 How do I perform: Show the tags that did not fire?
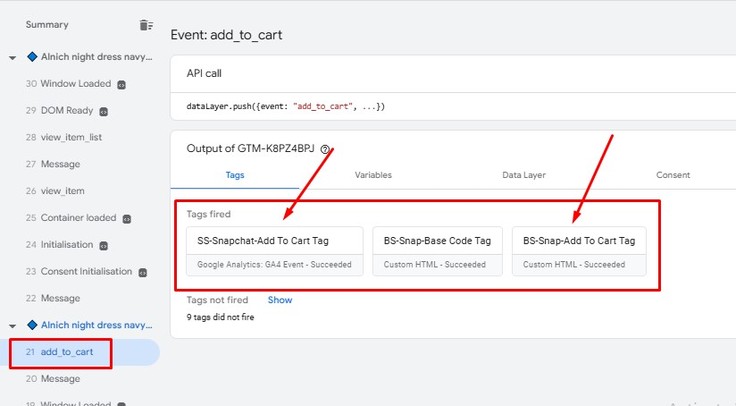tap(280, 300)
